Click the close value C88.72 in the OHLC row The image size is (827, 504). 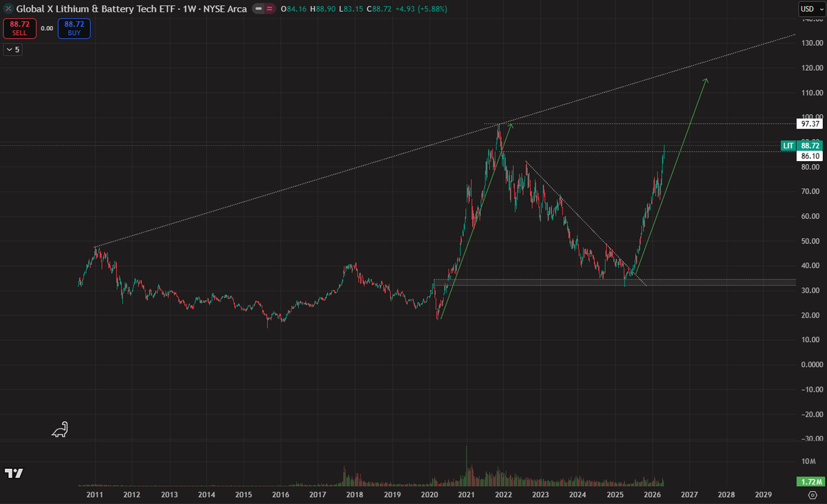[378, 9]
